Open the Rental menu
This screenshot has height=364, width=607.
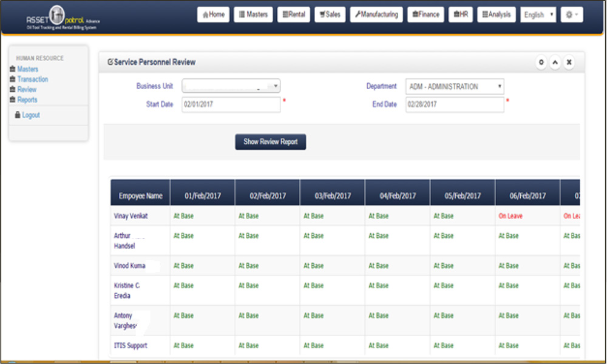[x=294, y=15]
